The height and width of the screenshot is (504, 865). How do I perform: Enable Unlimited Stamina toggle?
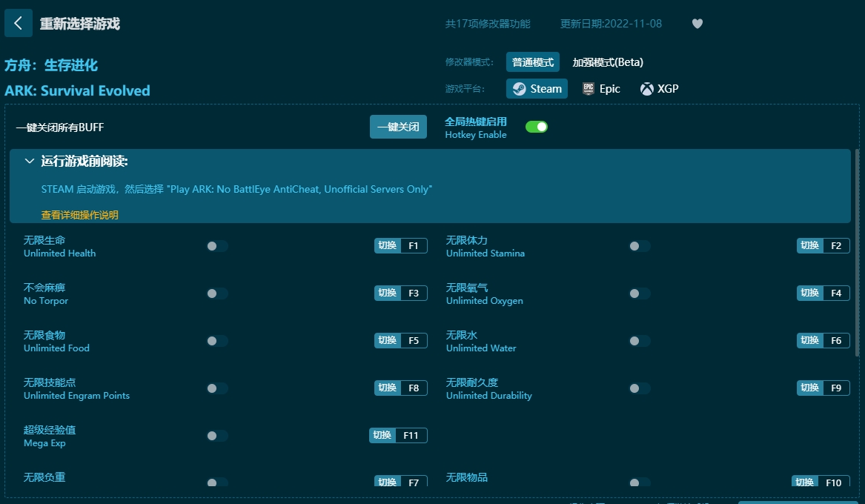640,246
